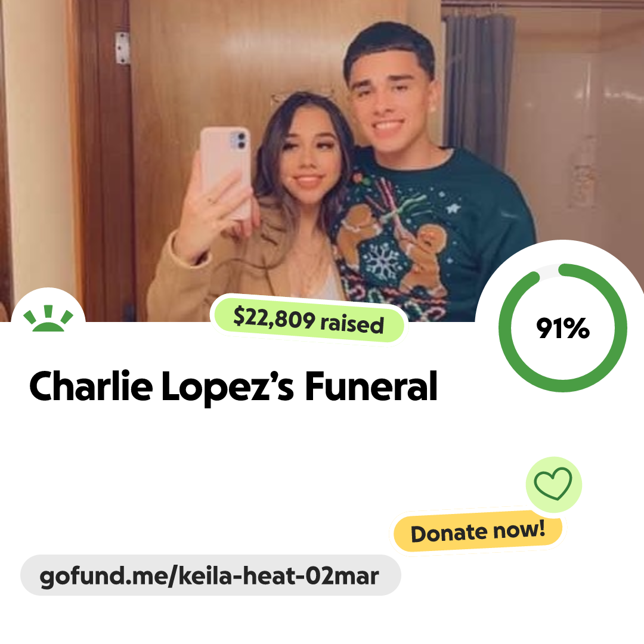
Task: Select the man in the green sweater
Action: pyautogui.click(x=431, y=172)
